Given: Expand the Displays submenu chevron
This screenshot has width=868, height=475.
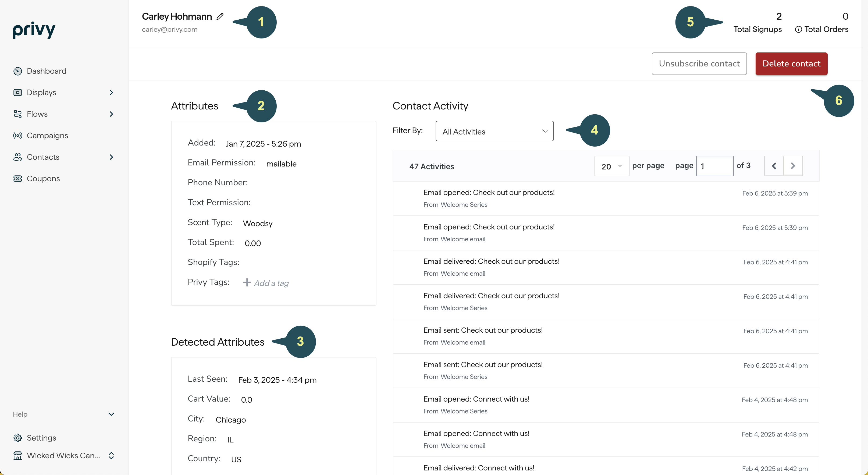Looking at the screenshot, I should click(111, 92).
